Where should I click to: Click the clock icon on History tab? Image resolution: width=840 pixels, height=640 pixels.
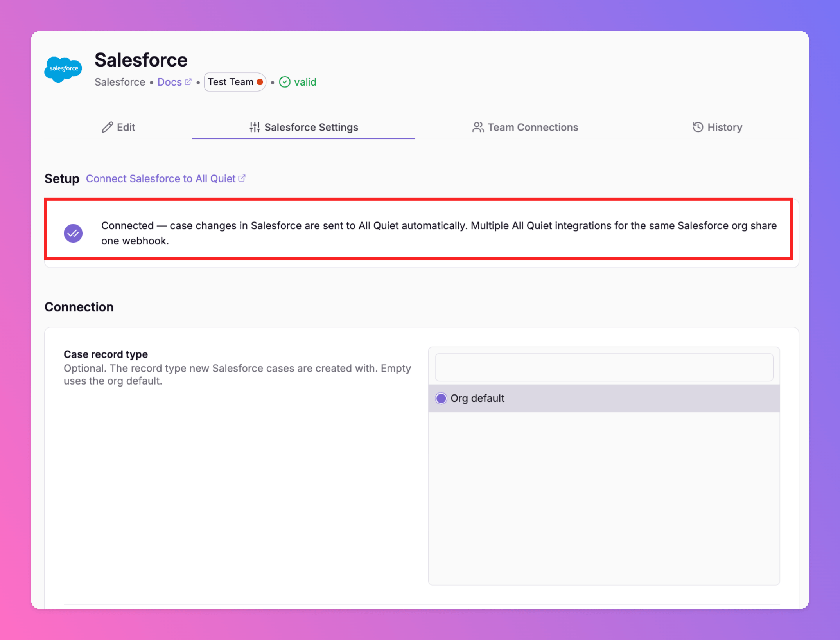[698, 127]
